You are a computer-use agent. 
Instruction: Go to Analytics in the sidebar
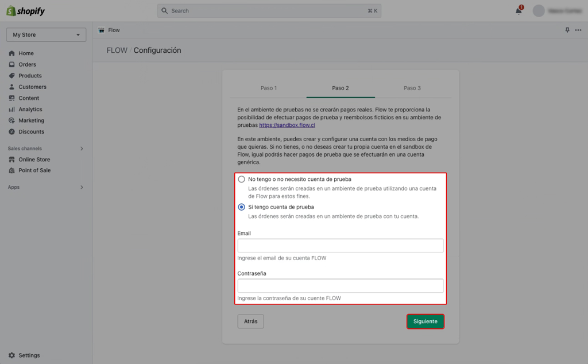30,110
